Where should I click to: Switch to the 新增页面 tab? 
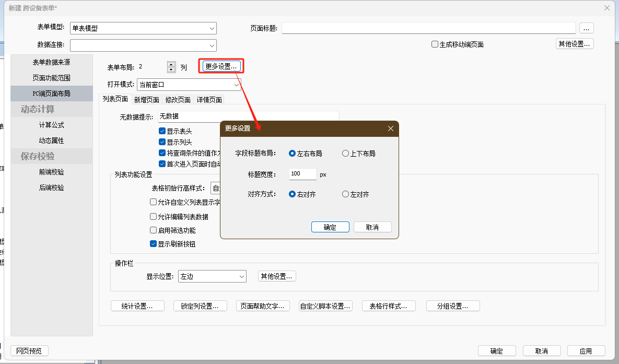[146, 100]
